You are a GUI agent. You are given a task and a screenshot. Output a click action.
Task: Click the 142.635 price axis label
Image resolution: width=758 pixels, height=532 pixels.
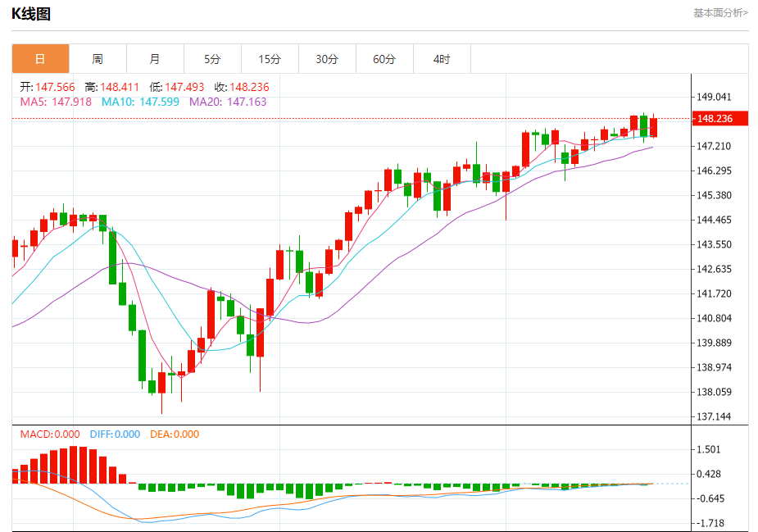click(714, 269)
